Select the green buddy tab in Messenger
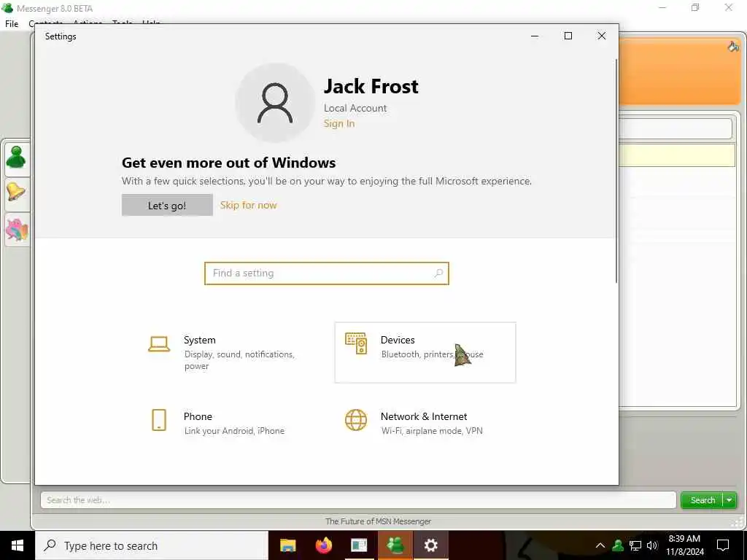This screenshot has height=560, width=747. [16, 157]
